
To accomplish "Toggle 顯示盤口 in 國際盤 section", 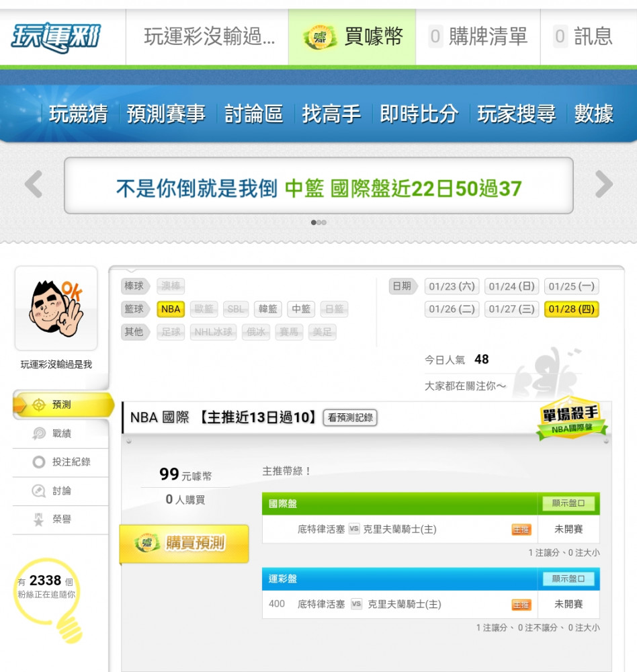I will pyautogui.click(x=568, y=503).
